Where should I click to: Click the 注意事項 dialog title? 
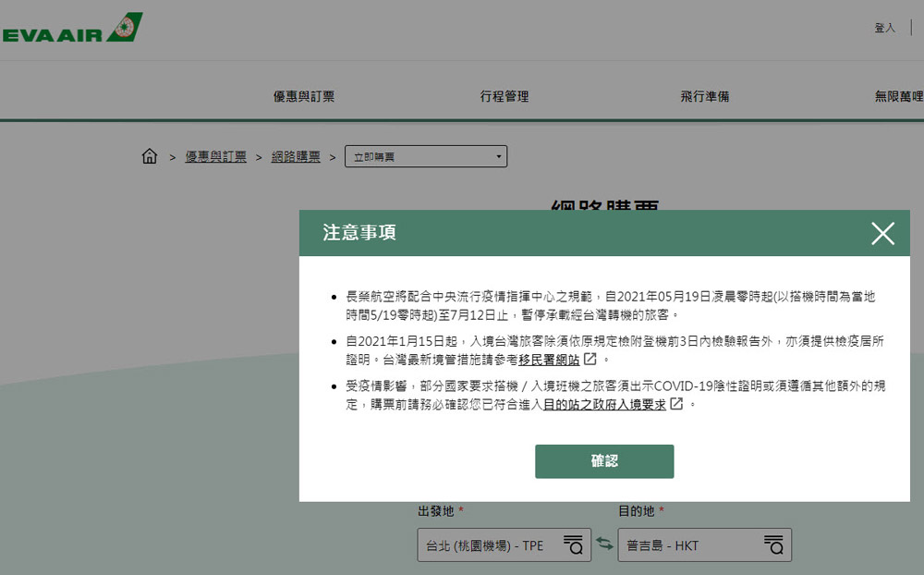[x=359, y=232]
